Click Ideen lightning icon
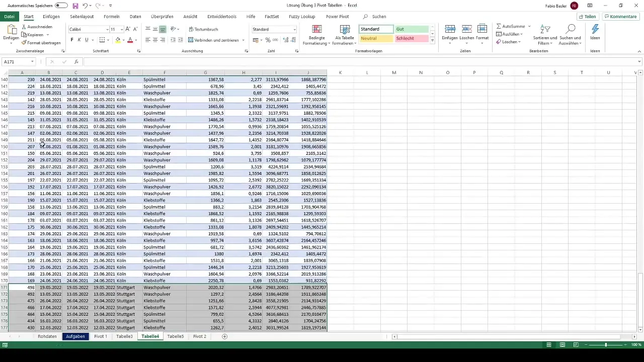The width and height of the screenshot is (644, 362). coord(595,29)
